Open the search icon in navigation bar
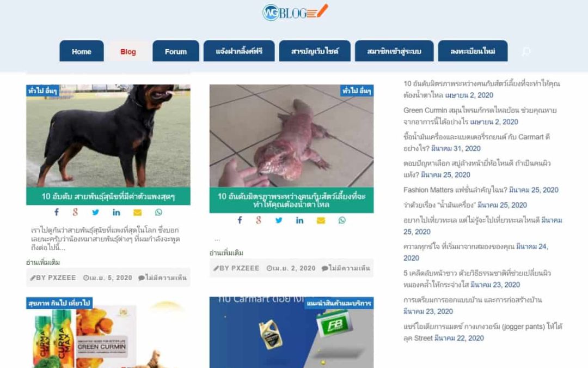The width and height of the screenshot is (588, 368). tap(526, 51)
